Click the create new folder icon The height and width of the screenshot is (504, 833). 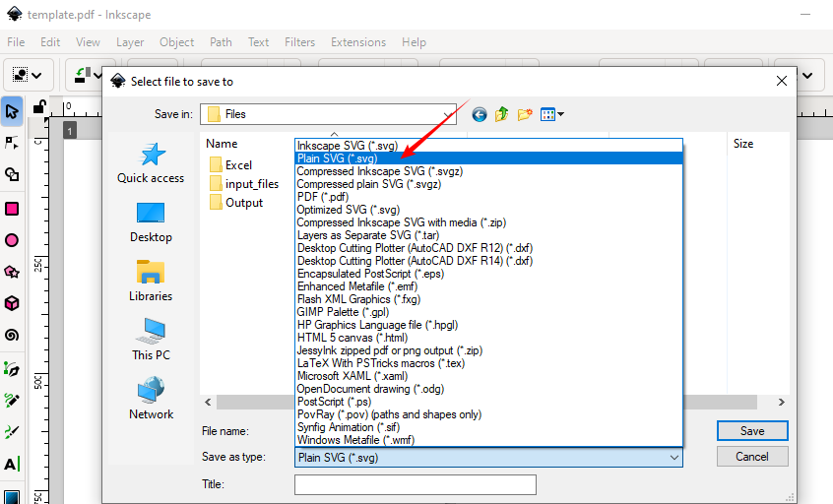tap(525, 114)
